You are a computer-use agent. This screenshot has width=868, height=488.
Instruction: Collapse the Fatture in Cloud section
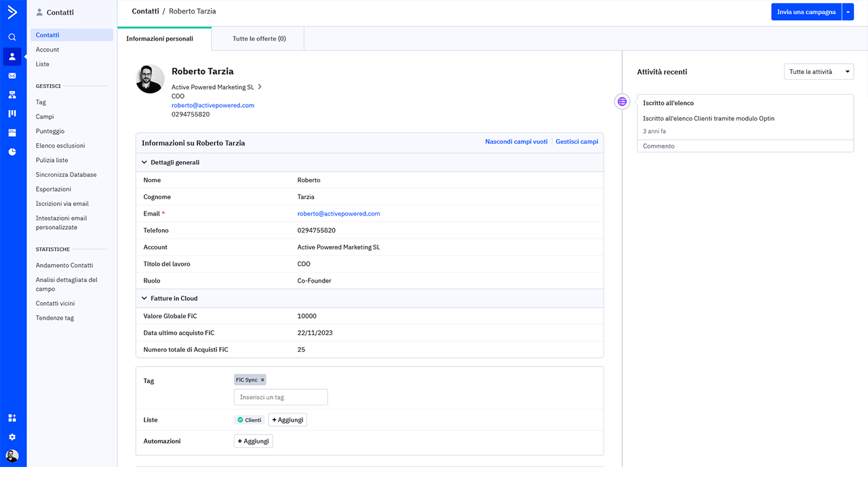(144, 298)
